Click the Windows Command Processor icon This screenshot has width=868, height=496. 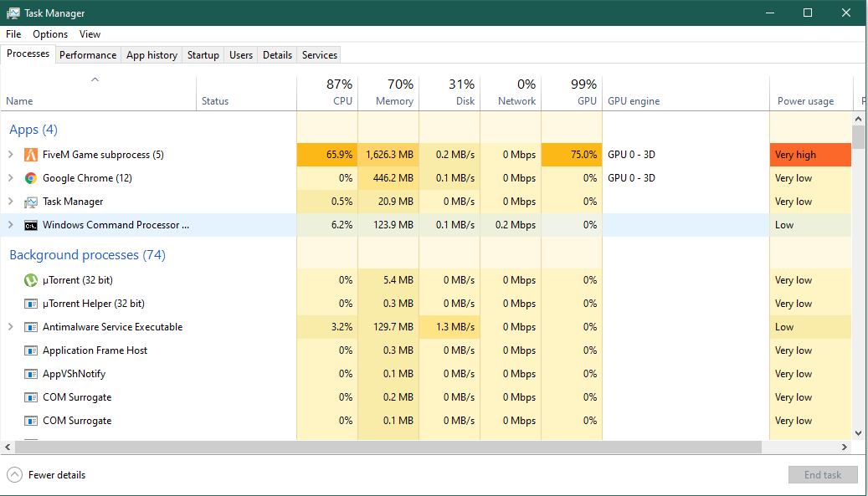[x=31, y=225]
